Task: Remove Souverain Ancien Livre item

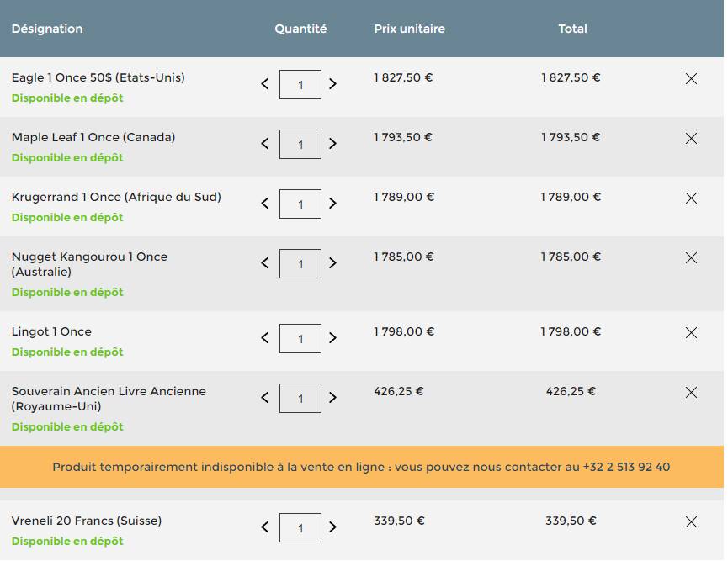Action: pyautogui.click(x=691, y=393)
